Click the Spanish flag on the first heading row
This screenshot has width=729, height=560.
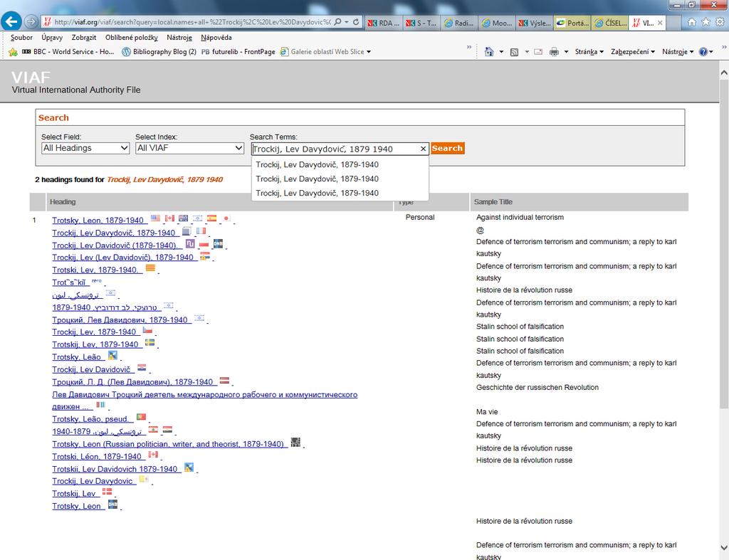coord(212,218)
